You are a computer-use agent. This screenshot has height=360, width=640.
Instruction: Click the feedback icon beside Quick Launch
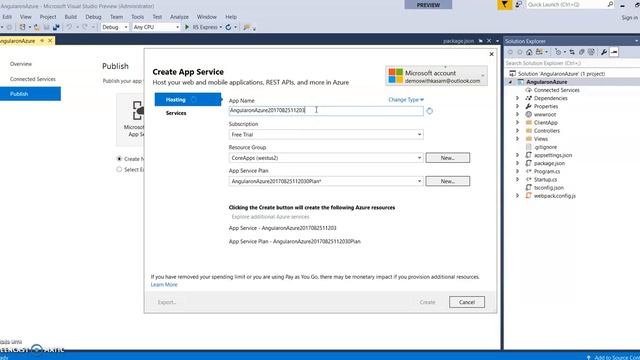click(x=518, y=4)
